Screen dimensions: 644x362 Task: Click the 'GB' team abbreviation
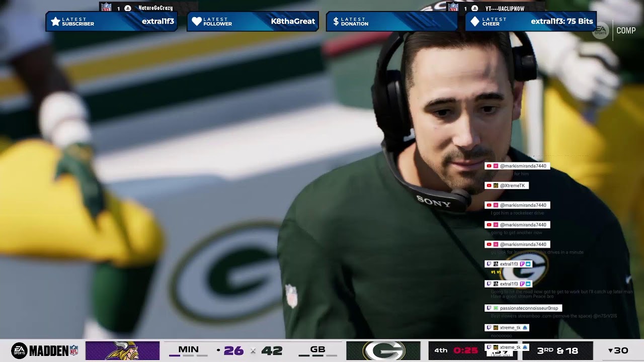click(317, 349)
